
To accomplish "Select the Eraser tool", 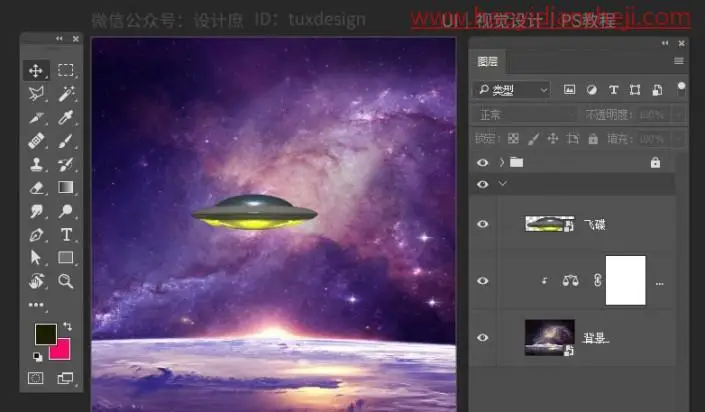I will [x=36, y=188].
